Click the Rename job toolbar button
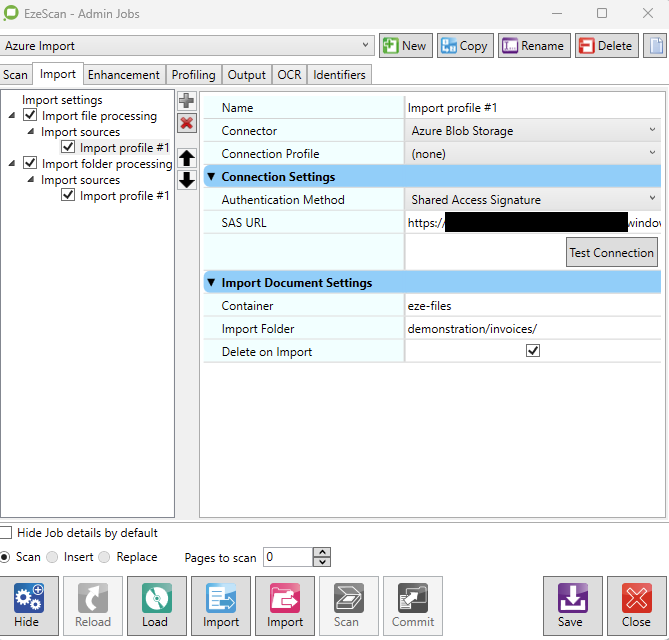669x640 pixels. (x=533, y=46)
